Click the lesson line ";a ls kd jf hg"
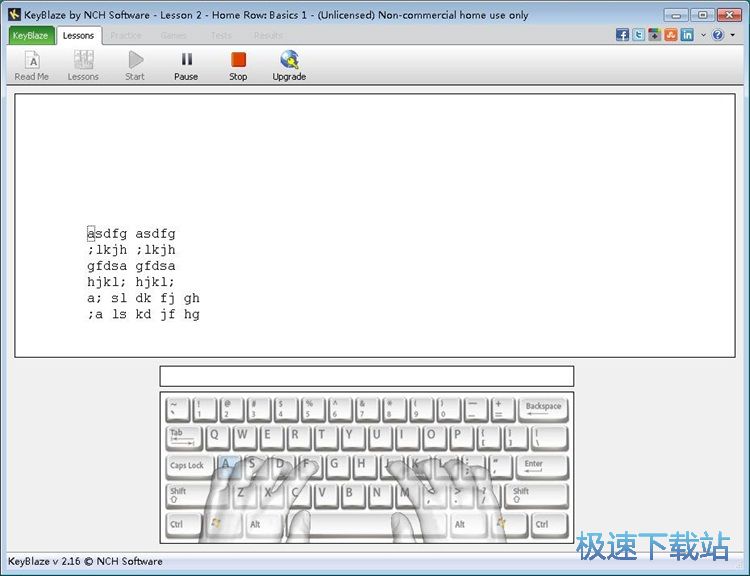 143,314
